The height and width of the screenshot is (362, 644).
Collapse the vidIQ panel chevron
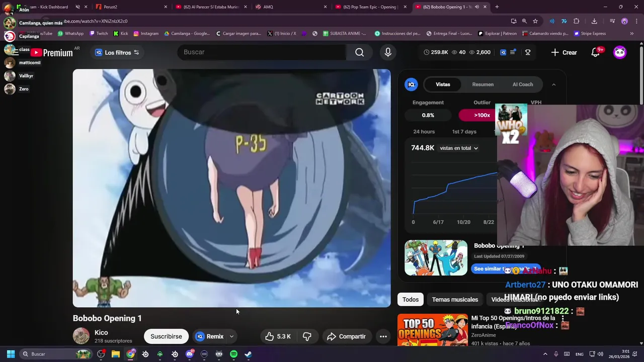pyautogui.click(x=554, y=84)
